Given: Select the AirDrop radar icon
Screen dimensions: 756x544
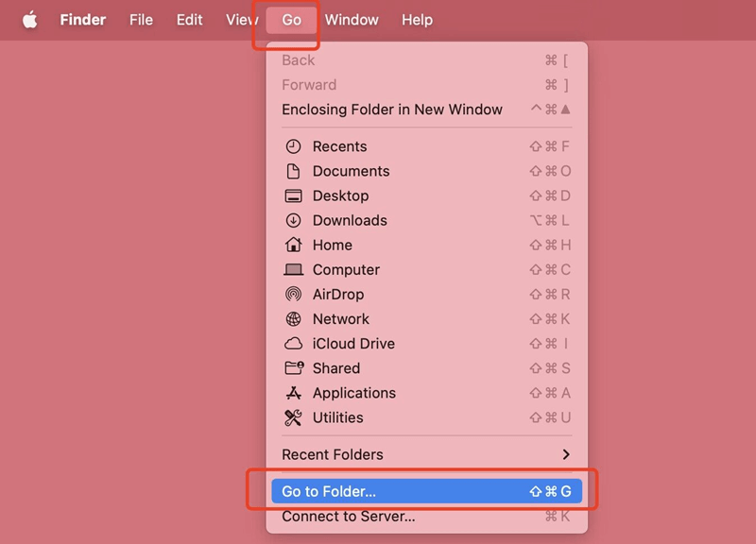Looking at the screenshot, I should click(294, 294).
